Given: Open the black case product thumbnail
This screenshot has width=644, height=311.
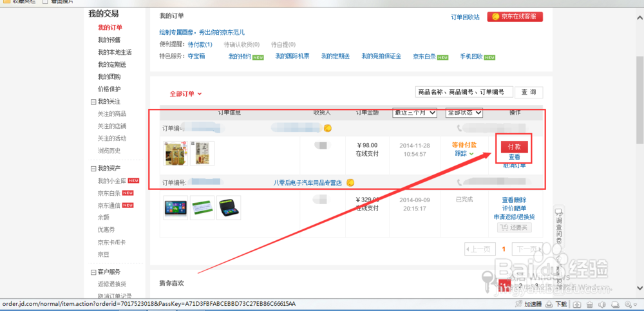Looking at the screenshot, I should tap(229, 207).
